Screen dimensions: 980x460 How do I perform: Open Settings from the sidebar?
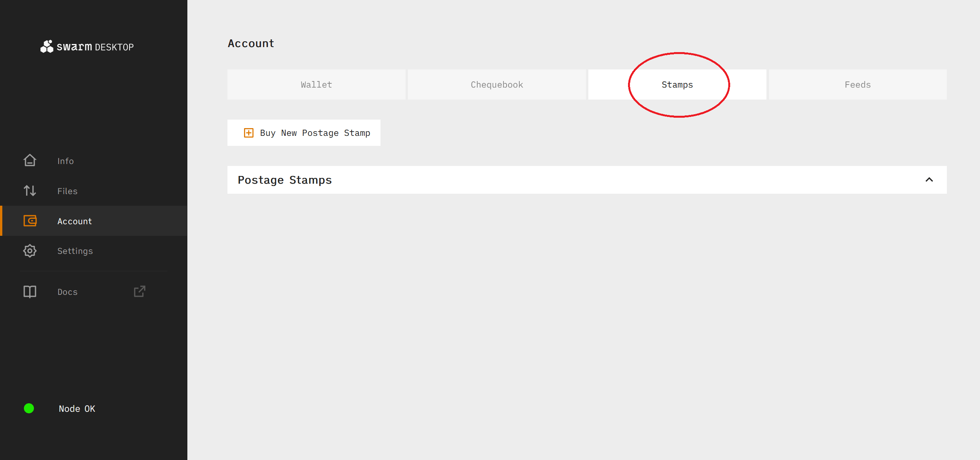75,251
